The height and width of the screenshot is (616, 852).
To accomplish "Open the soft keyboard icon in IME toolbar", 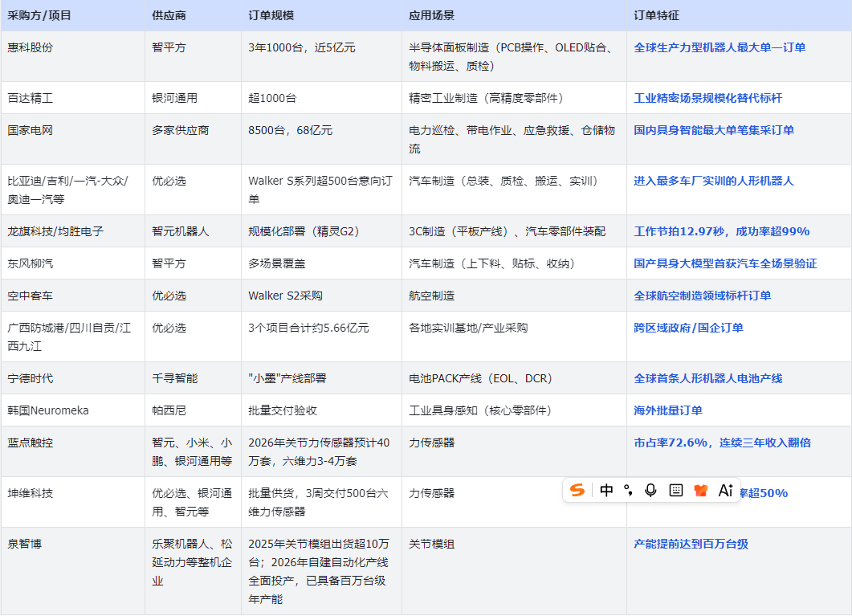I will tap(675, 490).
